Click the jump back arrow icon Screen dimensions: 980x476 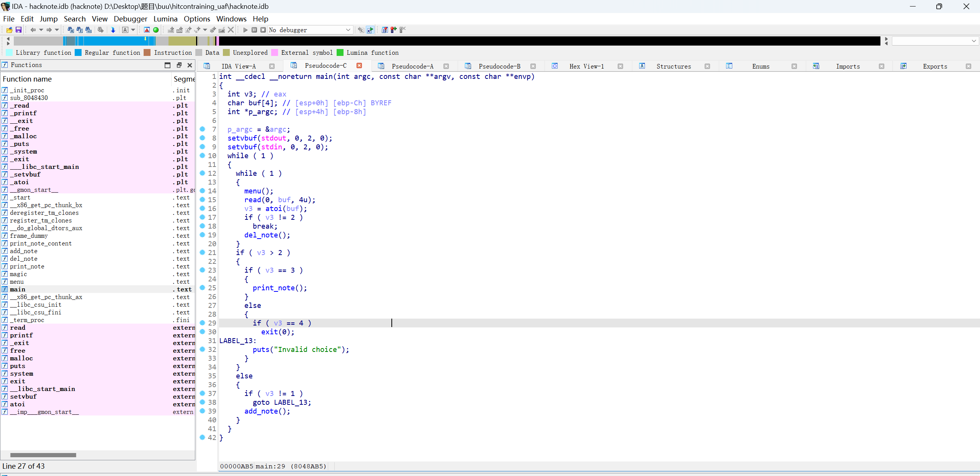[33, 30]
